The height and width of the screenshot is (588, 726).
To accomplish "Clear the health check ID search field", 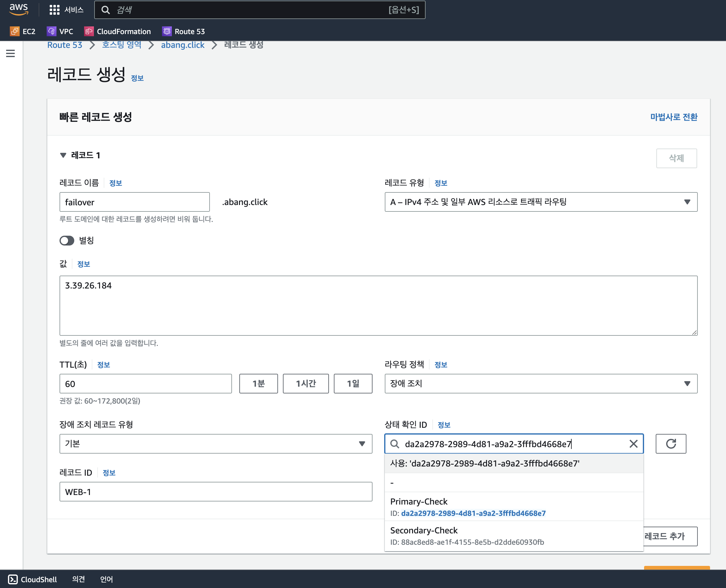I will tap(633, 444).
